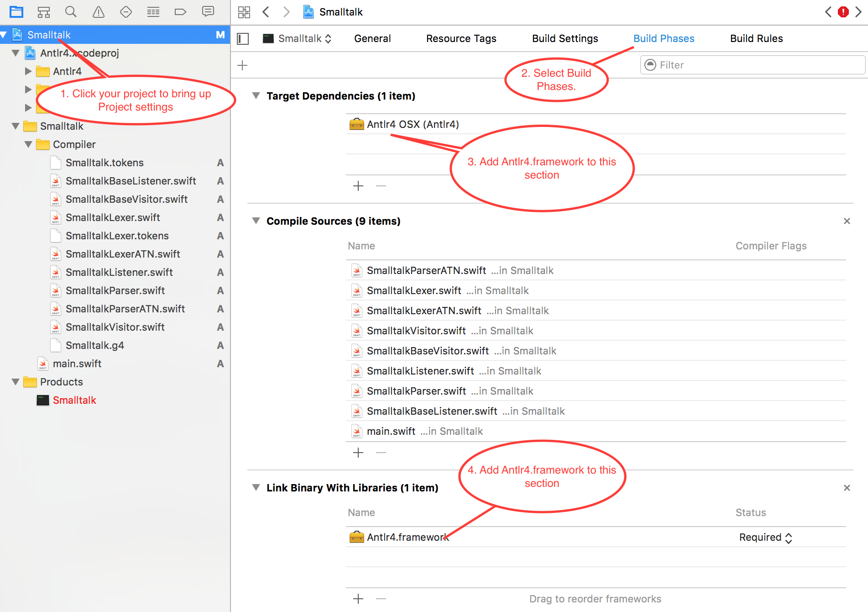Screen dimensions: 868x612
Task: Collapse Link Binary With Libraries section
Action: pos(256,488)
